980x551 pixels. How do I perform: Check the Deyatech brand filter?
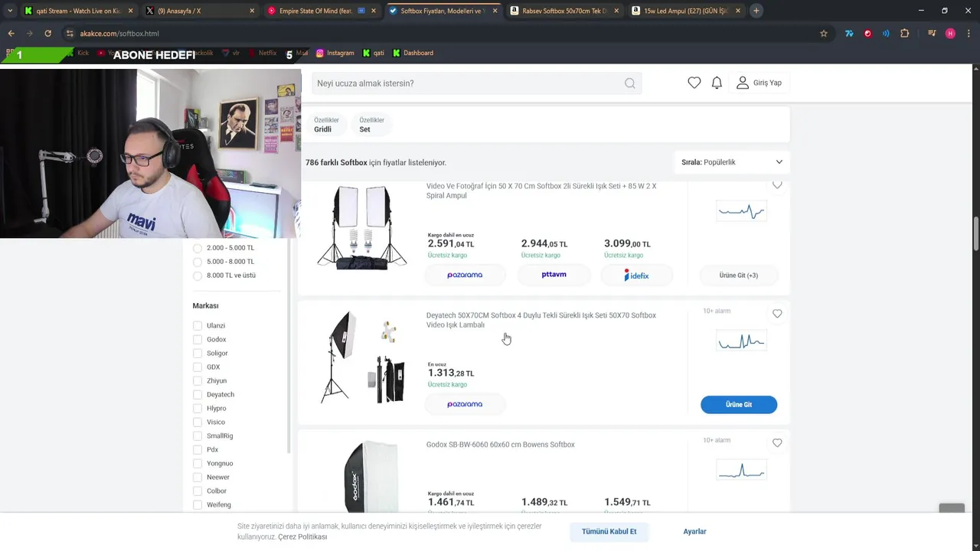click(x=198, y=395)
